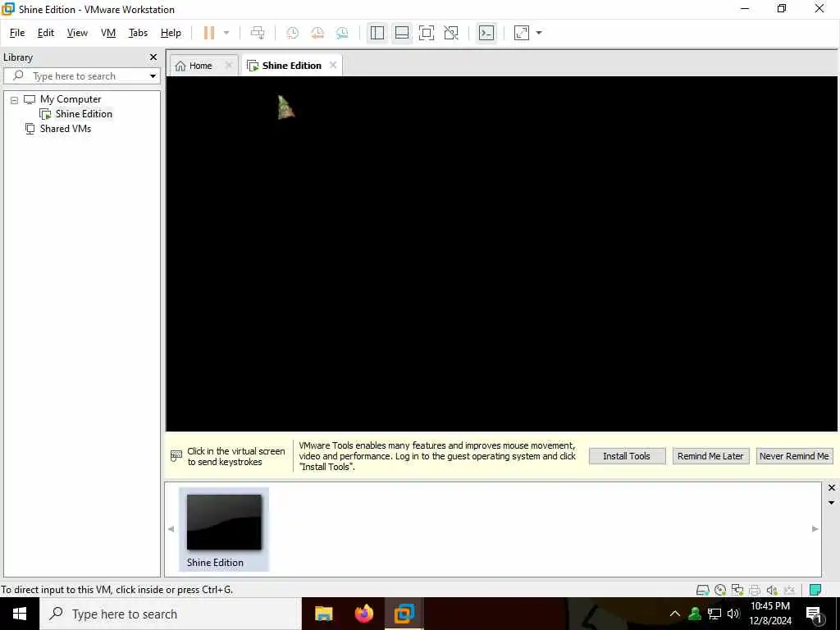
Task: Click the sound card status icon
Action: [771, 590]
